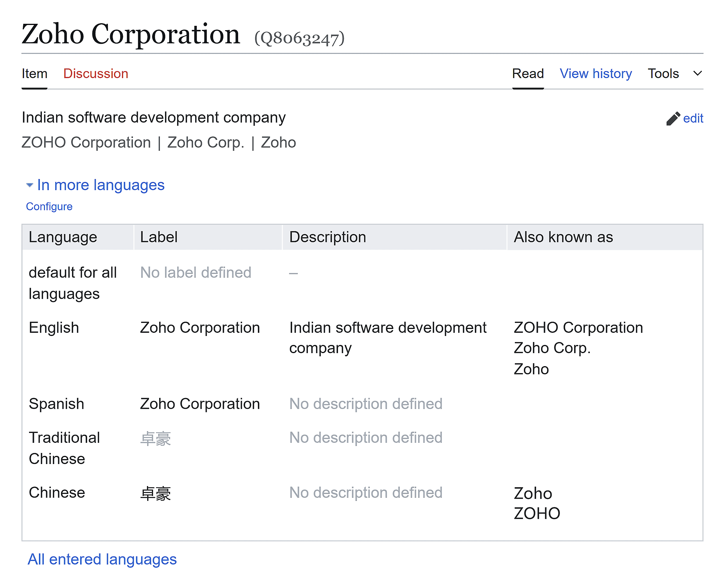Click the Label column header
Screen dimensions: 726x588
point(159,237)
